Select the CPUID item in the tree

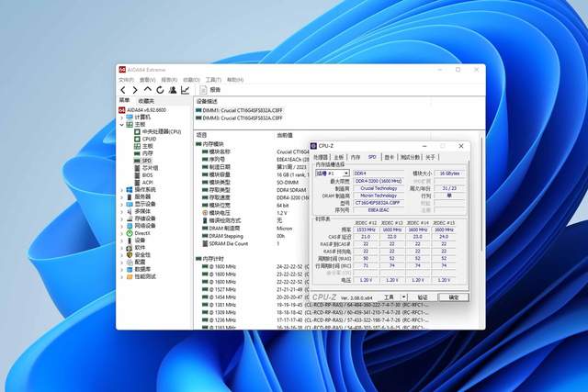pyautogui.click(x=149, y=139)
